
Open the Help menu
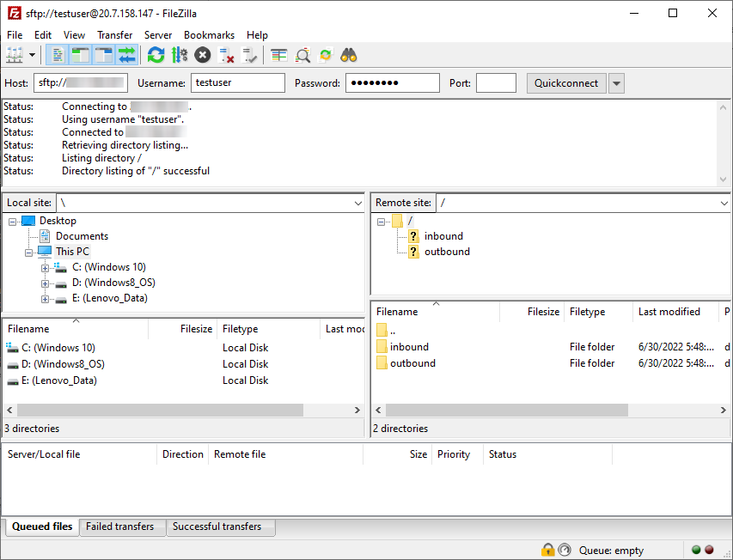tap(257, 35)
